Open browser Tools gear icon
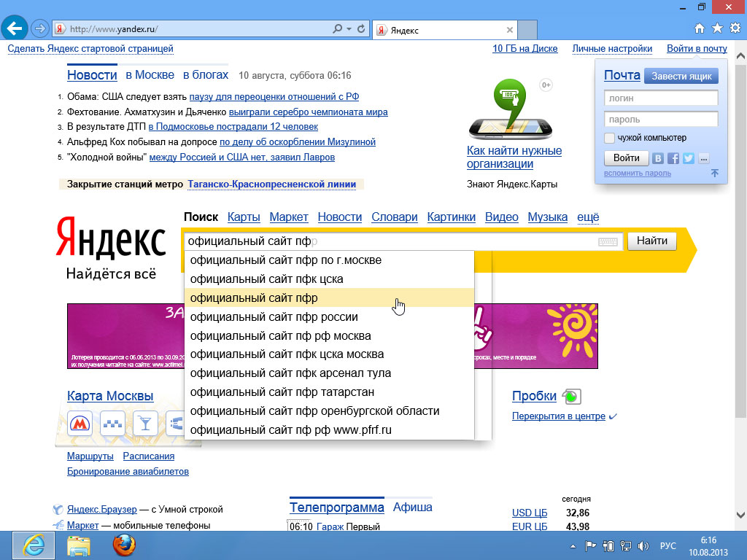The height and width of the screenshot is (560, 747). coord(735,28)
